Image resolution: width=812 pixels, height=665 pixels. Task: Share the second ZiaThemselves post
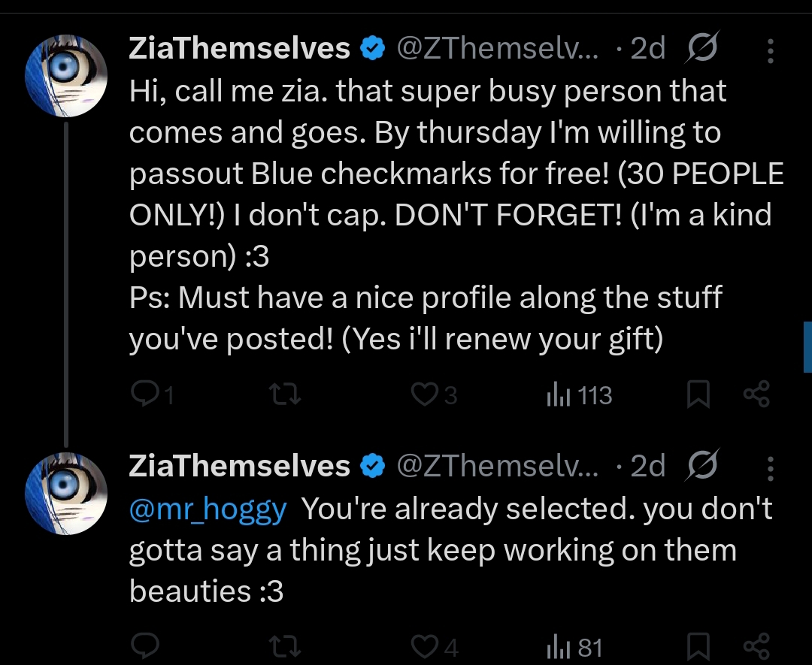click(x=756, y=646)
